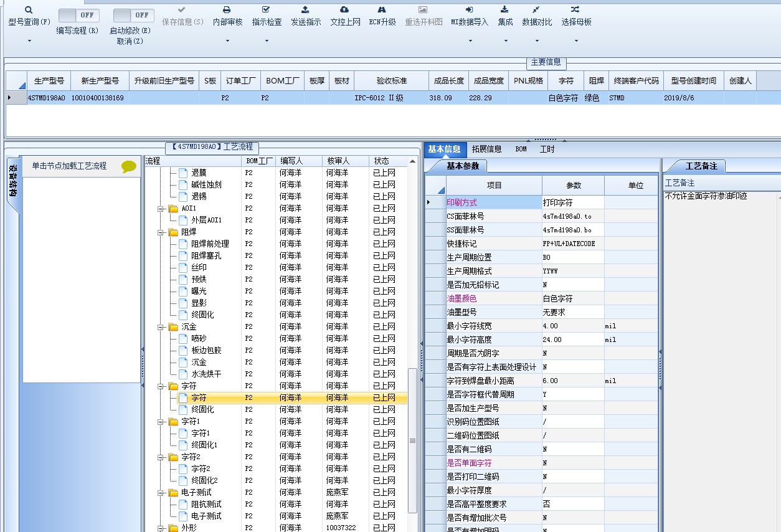Select the 板边包胶 process node
Screen dimensions: 781x532
pos(206,350)
